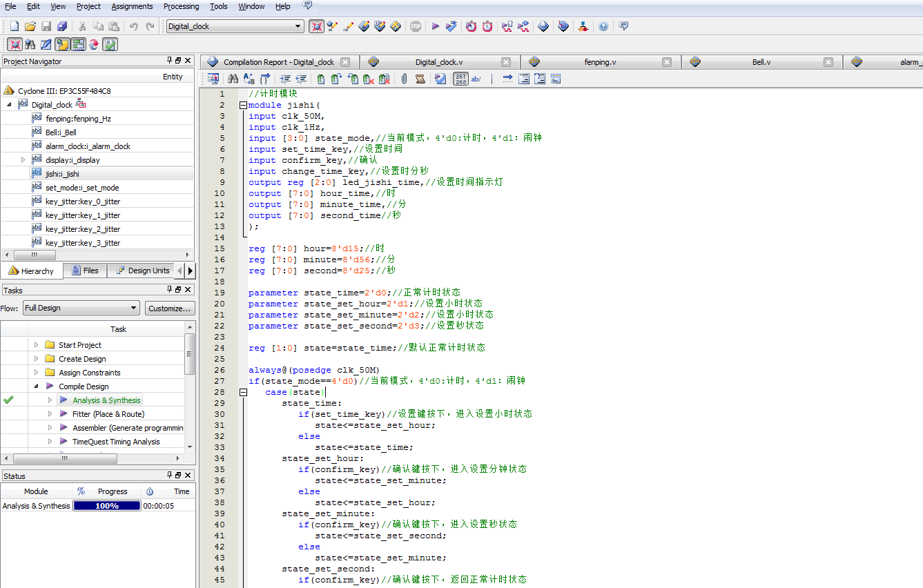Collapse the jishi module code fold box
Viewport: 923px width, 588px height.
point(243,105)
